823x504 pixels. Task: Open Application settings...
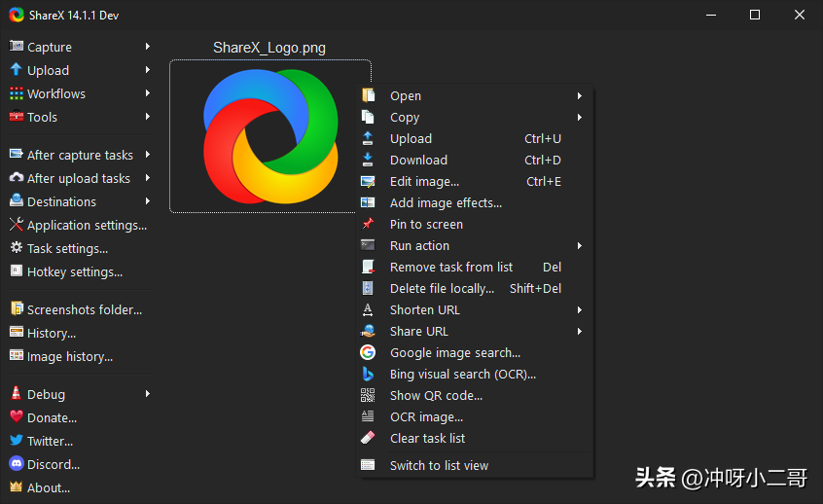pos(87,225)
